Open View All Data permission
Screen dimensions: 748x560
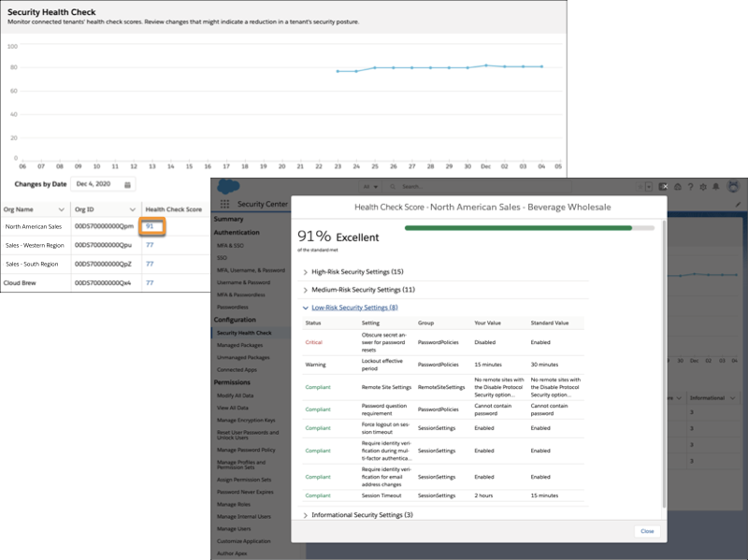233,408
